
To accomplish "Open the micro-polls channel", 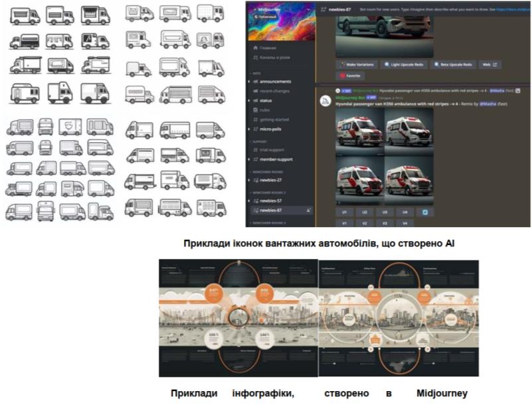I will [268, 129].
